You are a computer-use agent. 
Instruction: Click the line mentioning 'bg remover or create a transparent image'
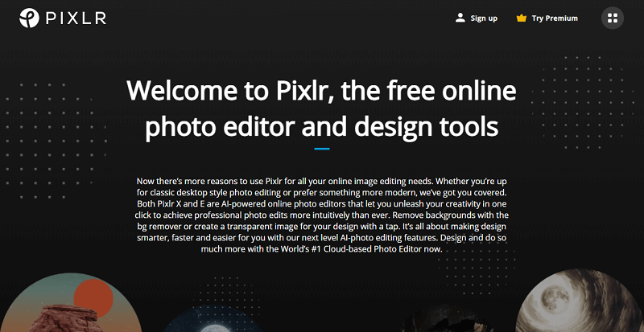[x=322, y=227]
